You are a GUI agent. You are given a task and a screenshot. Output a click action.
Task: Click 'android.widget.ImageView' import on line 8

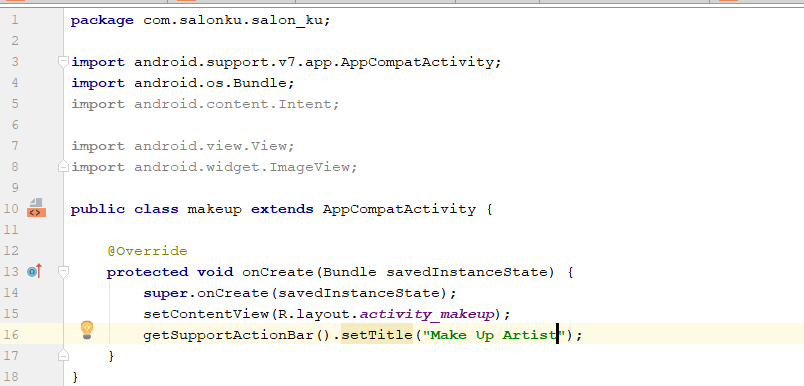[243, 167]
